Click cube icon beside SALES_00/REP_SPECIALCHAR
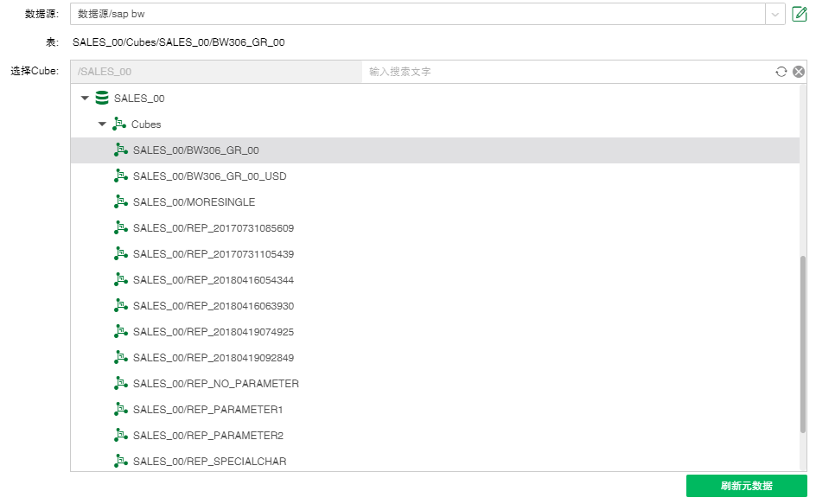 120,462
